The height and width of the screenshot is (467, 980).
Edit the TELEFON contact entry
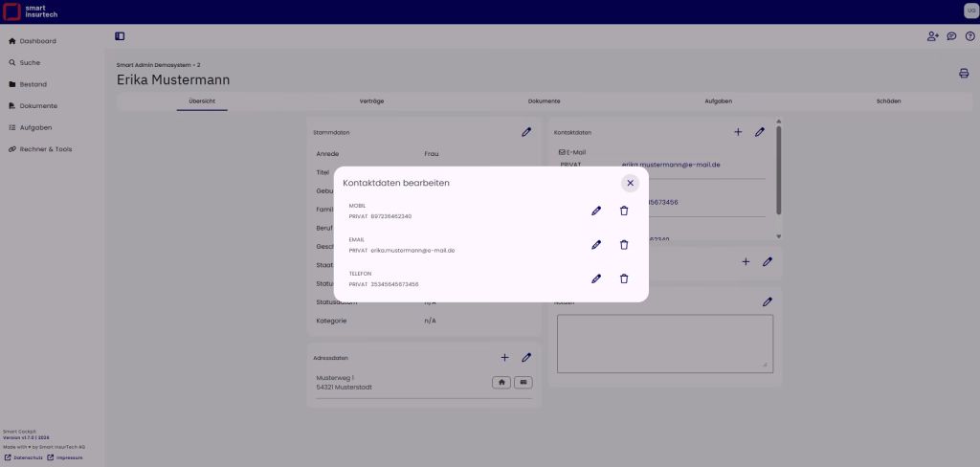(596, 278)
